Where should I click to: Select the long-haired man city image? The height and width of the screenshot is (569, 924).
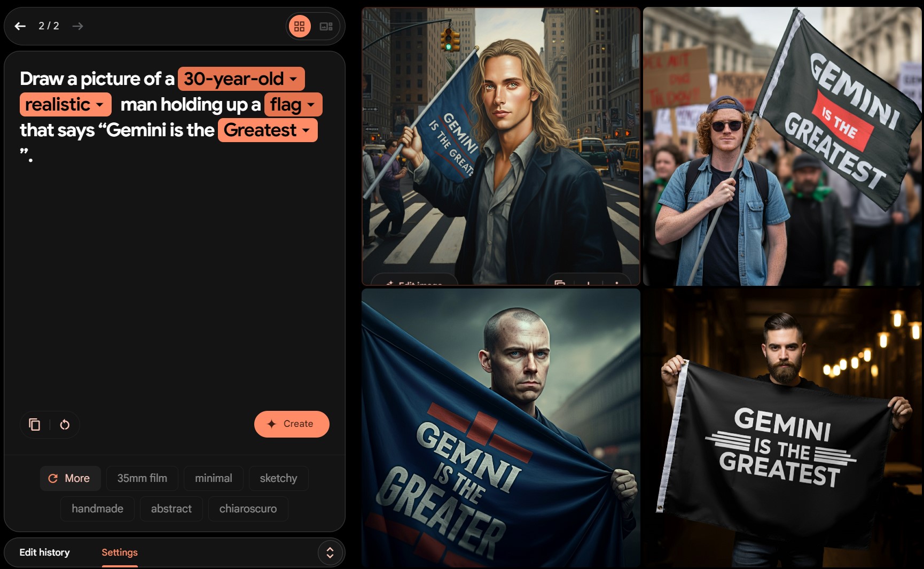(501, 146)
